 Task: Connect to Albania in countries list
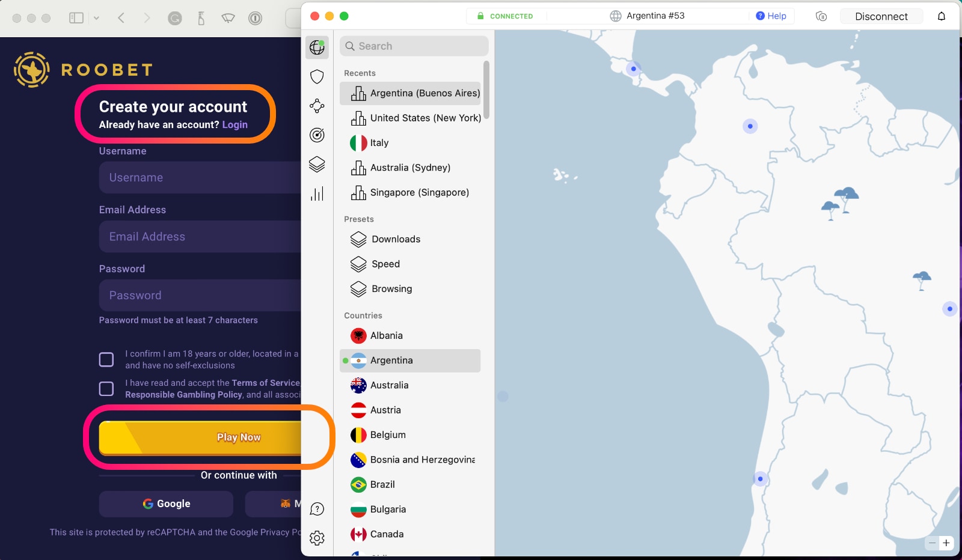(410, 336)
